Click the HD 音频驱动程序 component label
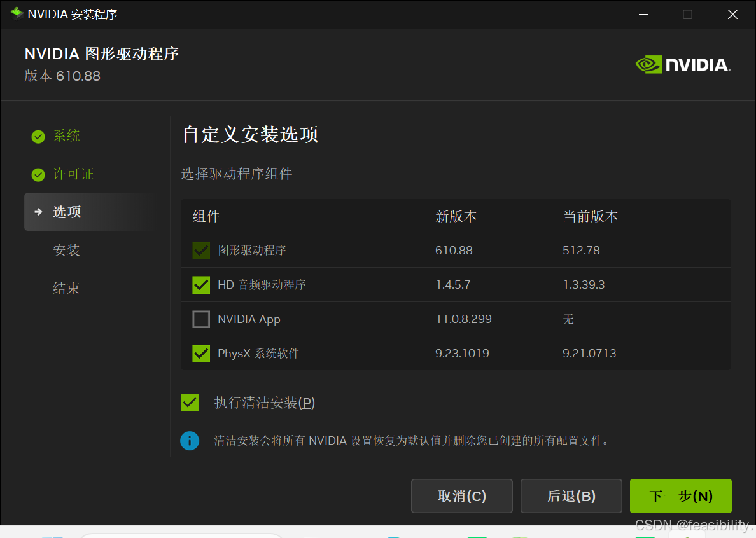The width and height of the screenshot is (756, 538). click(x=262, y=285)
